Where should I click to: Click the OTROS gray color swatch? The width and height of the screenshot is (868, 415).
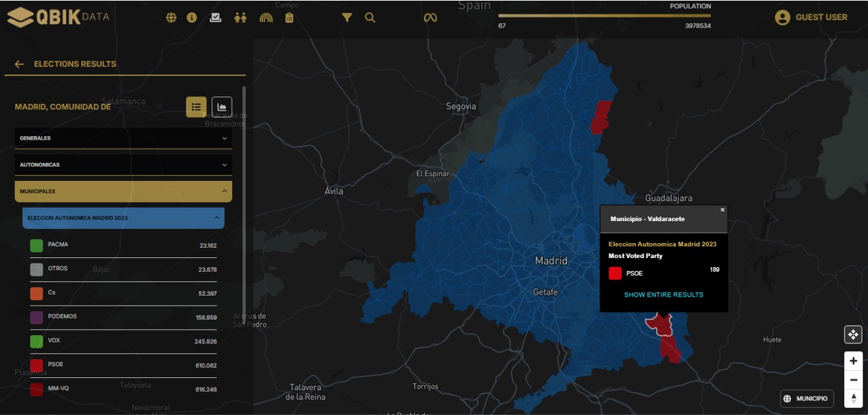(x=36, y=269)
